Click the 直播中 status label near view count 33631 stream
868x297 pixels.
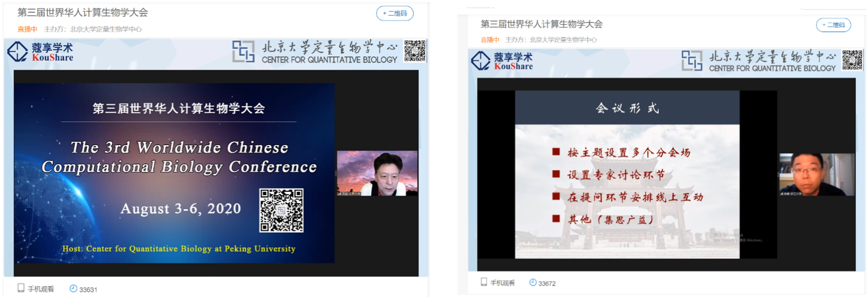[x=27, y=29]
